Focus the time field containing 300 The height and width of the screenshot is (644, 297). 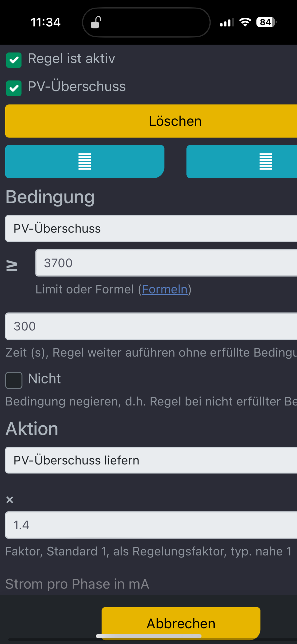151,326
